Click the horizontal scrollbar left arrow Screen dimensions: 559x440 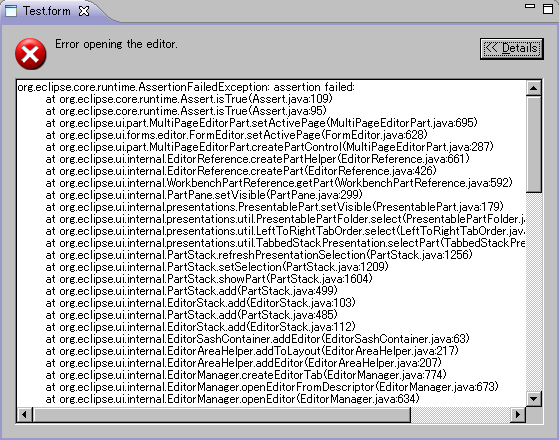(x=25, y=415)
